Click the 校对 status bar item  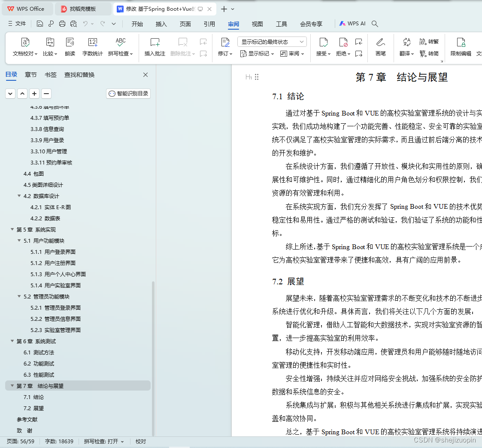click(141, 442)
